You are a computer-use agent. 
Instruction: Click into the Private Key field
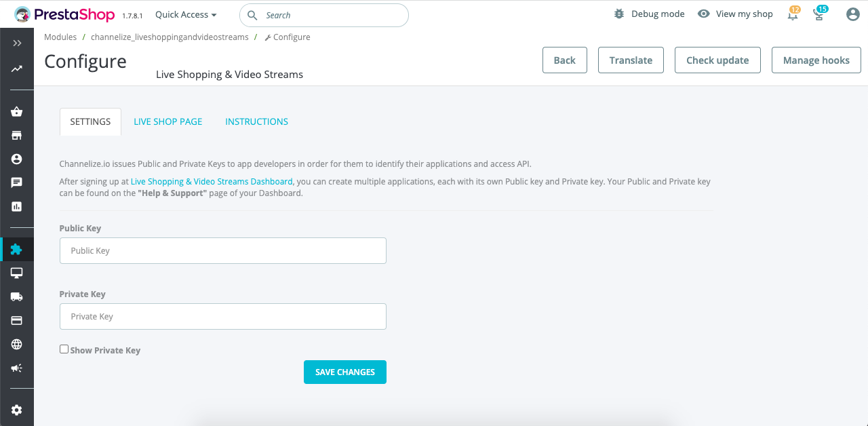pos(223,316)
